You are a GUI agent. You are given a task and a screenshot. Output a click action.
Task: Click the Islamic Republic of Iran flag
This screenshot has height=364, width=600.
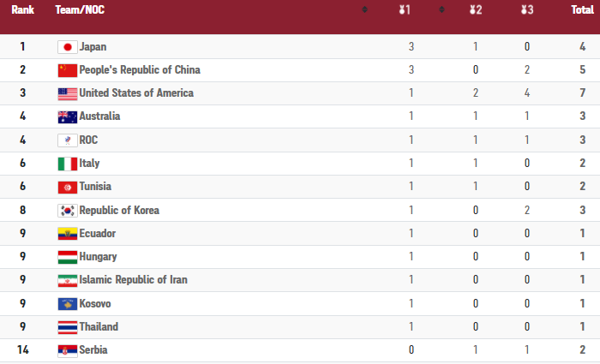pyautogui.click(x=68, y=280)
